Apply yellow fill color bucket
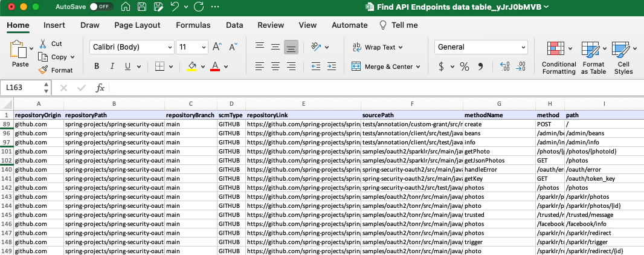 [x=192, y=66]
